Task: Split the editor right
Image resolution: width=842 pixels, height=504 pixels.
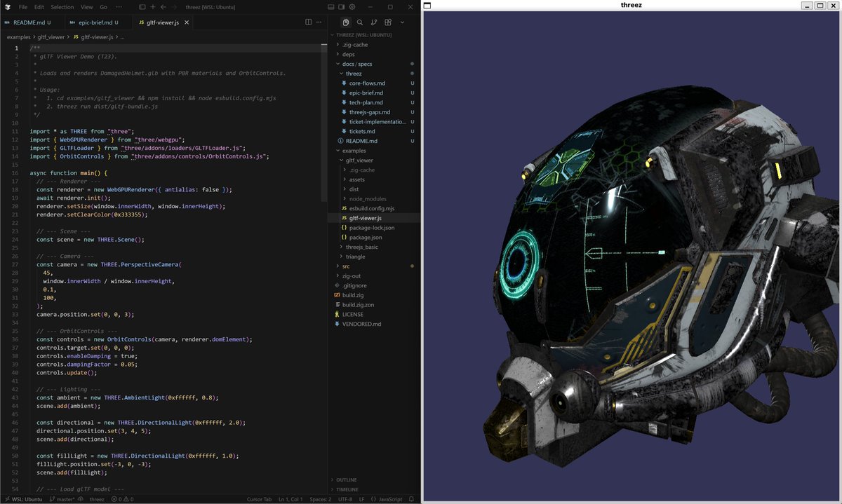Action: click(x=308, y=22)
